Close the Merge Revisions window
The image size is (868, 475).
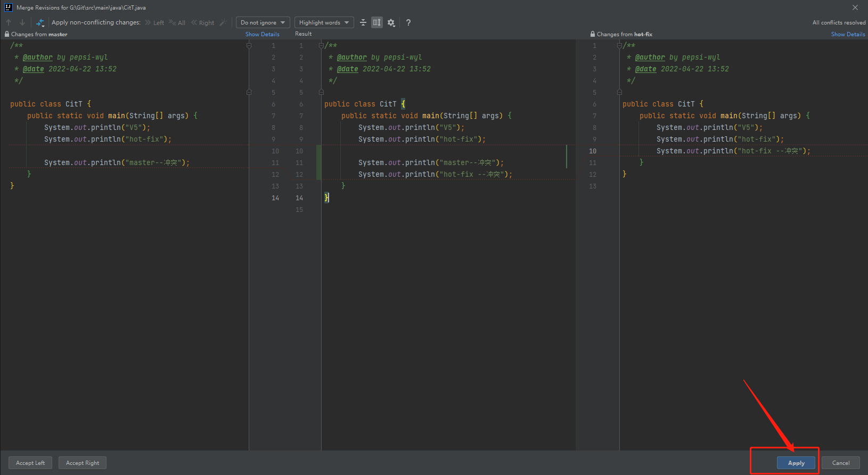(855, 7)
